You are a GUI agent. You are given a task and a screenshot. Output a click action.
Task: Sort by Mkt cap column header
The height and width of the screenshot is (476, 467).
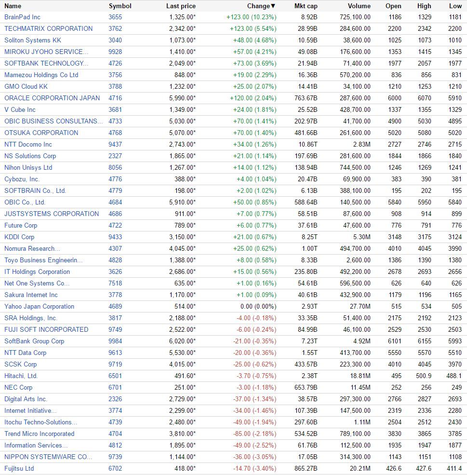pos(306,6)
